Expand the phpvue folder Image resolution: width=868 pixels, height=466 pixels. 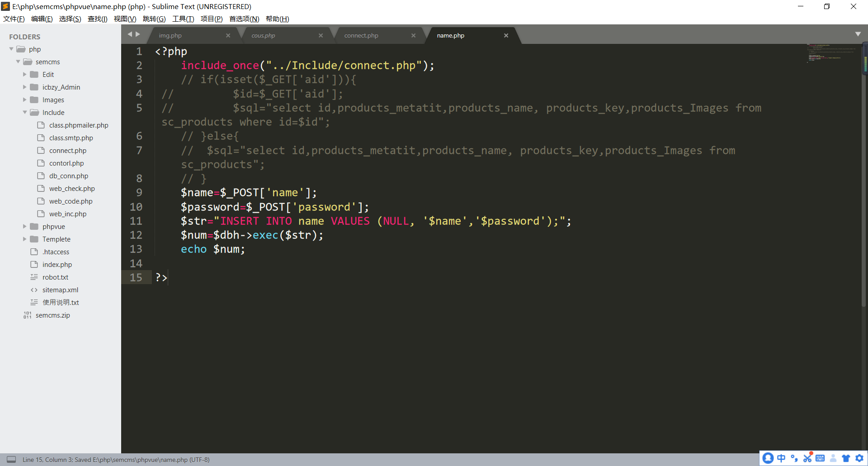coord(25,226)
